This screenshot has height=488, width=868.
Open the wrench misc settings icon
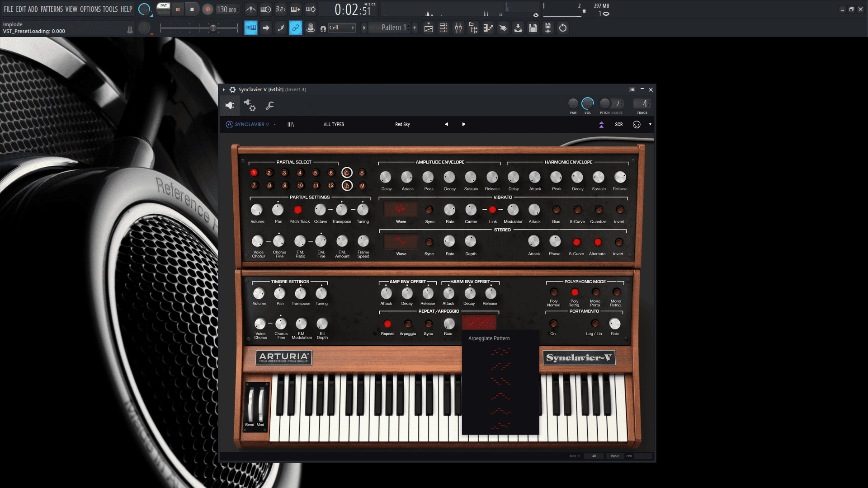tap(270, 105)
